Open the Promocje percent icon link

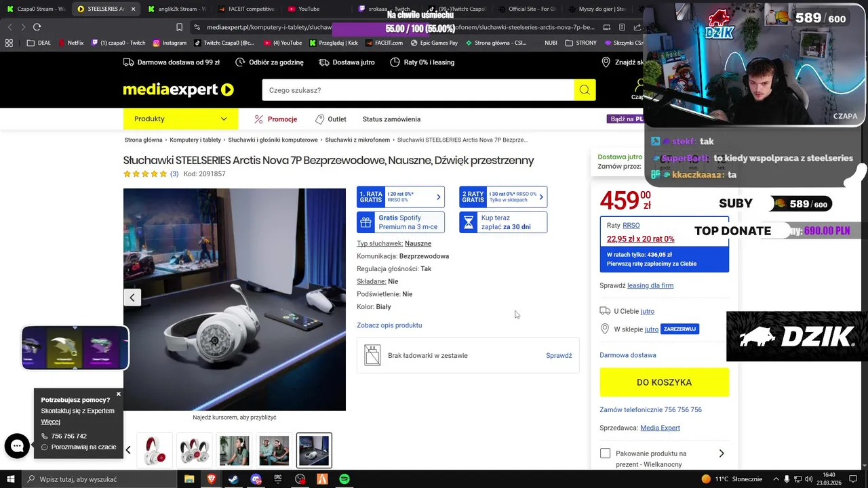[x=275, y=119]
